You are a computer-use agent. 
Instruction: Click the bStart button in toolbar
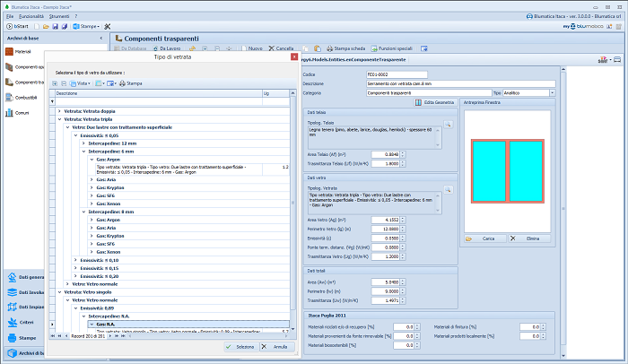15,26
